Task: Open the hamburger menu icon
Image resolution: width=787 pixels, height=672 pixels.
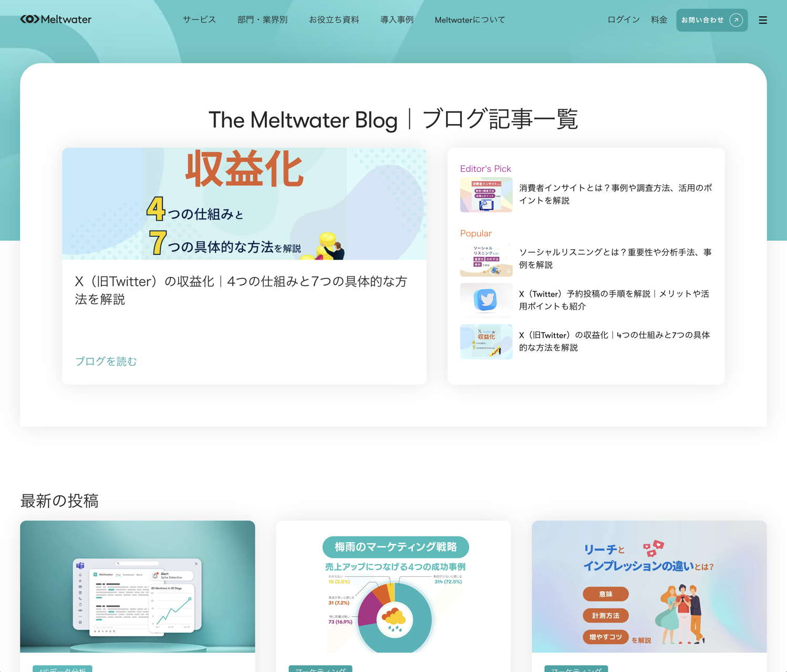Action: [763, 20]
